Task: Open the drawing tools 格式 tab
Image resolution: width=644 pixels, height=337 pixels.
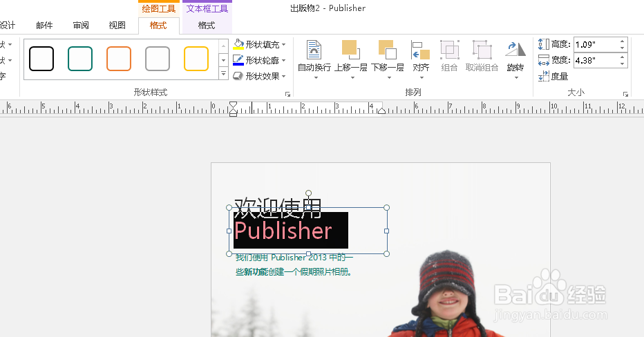Action: coord(158,26)
